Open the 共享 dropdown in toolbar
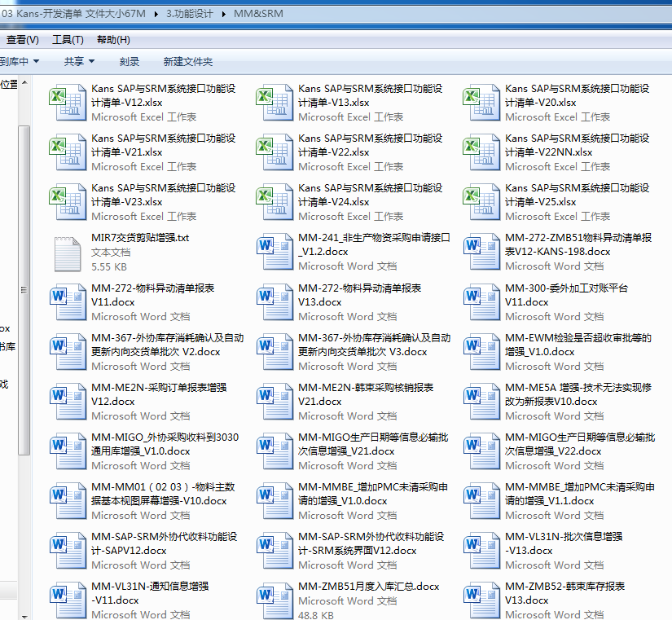672x620 pixels. pos(79,62)
